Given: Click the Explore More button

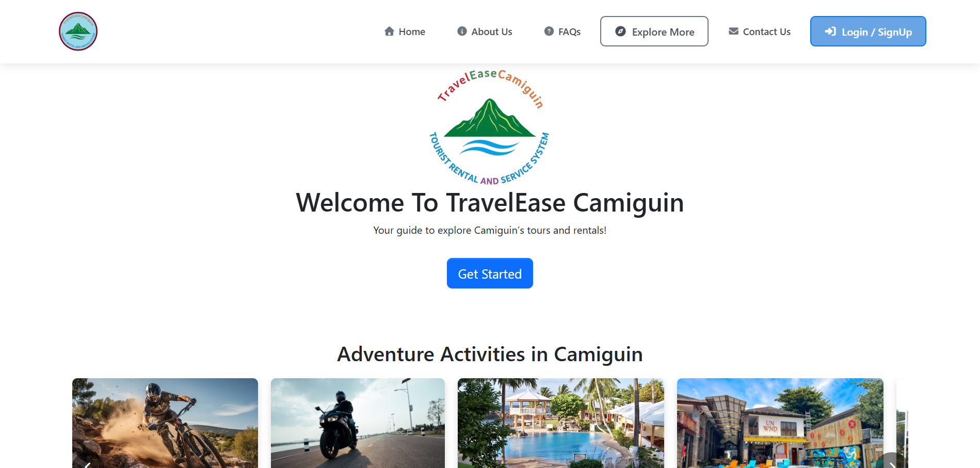Looking at the screenshot, I should (x=654, y=31).
